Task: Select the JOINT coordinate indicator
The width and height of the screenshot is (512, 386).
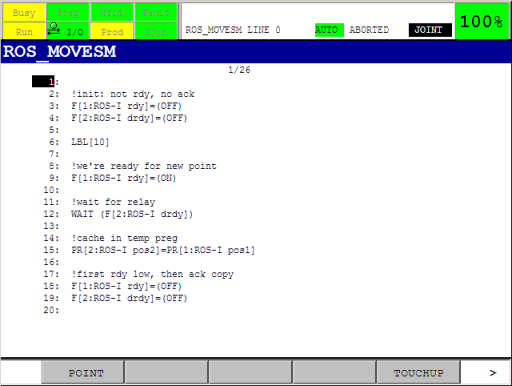Action: [430, 30]
